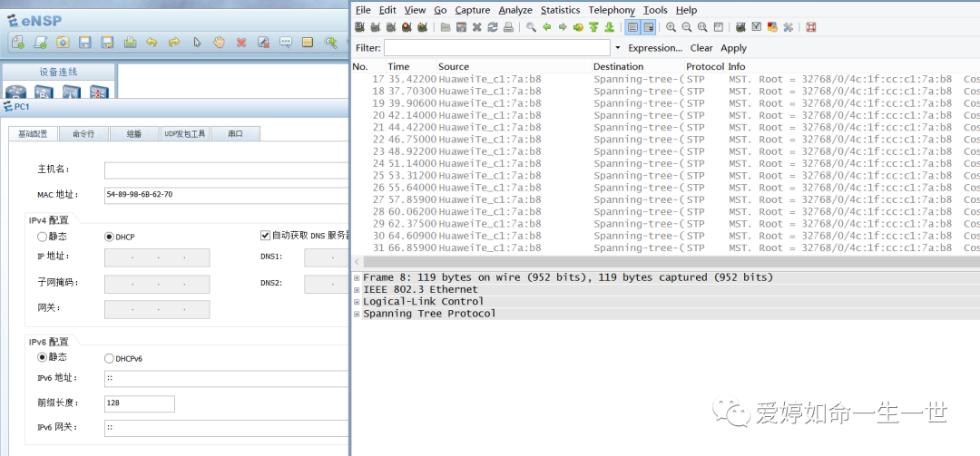
Task: Click the palette rectangle icon in eNSP
Action: coord(308,43)
